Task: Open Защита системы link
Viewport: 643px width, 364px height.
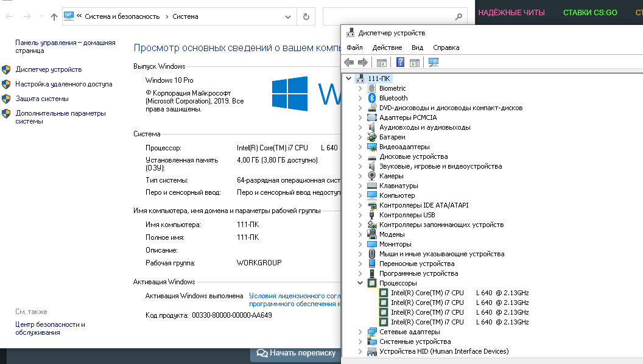Action: point(42,99)
